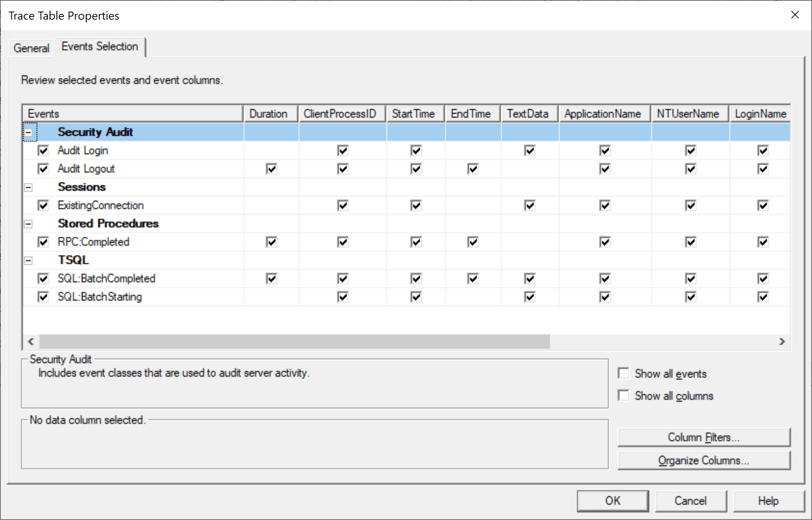The image size is (812, 520).
Task: Collapse the Security Audit category
Action: point(29,132)
